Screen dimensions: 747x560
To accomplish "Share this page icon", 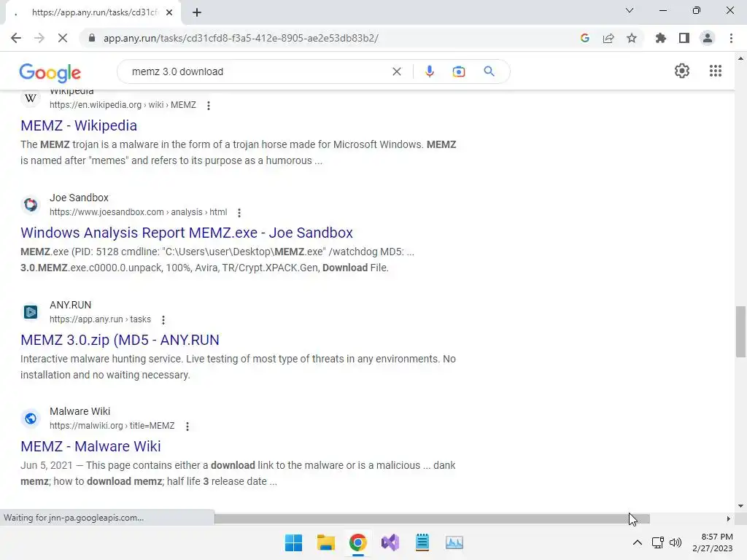I will [608, 38].
